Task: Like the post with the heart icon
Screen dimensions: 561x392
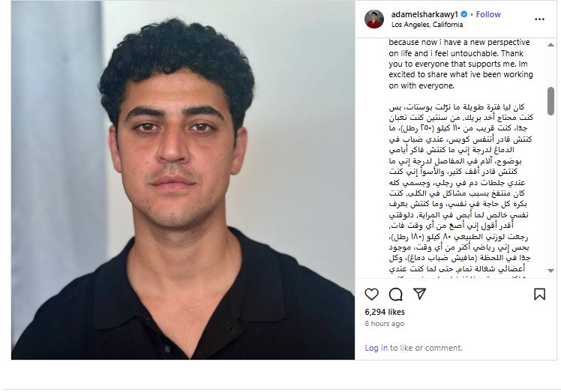Action: 372,294
